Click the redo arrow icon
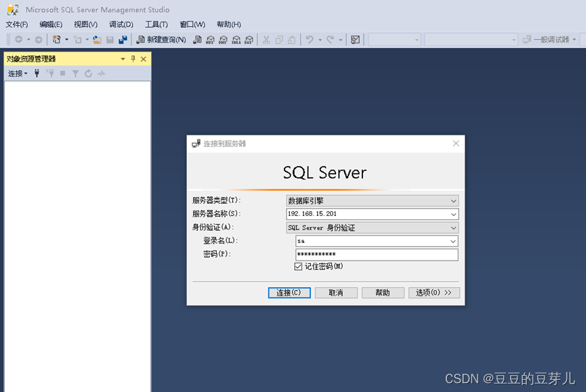The height and width of the screenshot is (392, 586). (331, 39)
